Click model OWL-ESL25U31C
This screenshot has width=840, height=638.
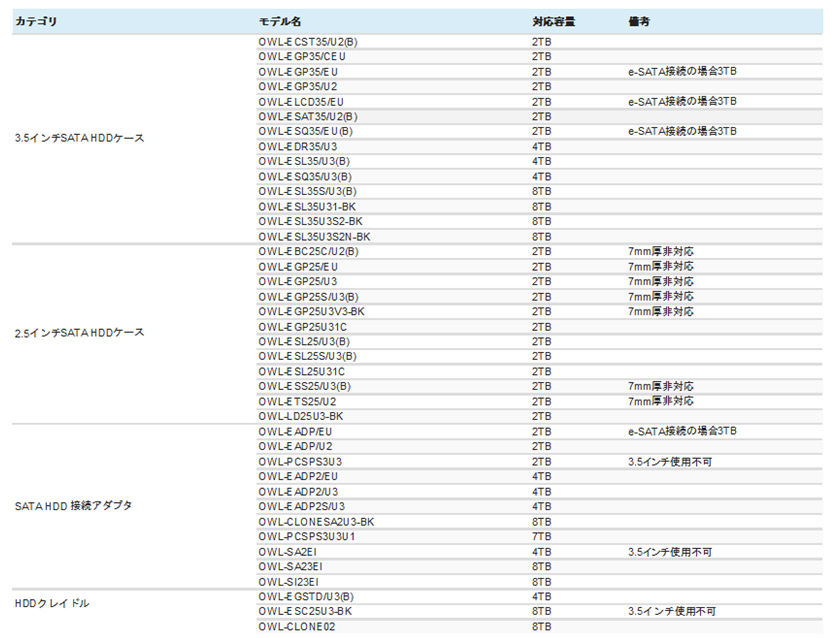pyautogui.click(x=302, y=372)
